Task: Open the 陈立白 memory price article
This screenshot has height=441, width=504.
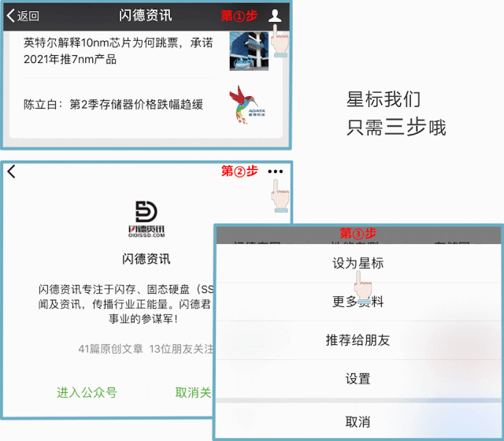Action: [x=113, y=105]
